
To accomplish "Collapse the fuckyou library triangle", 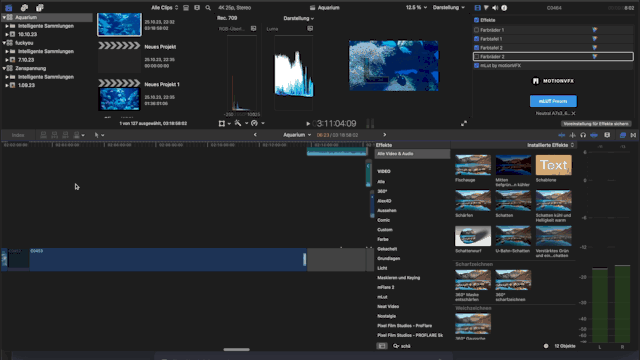I will (x=4, y=43).
